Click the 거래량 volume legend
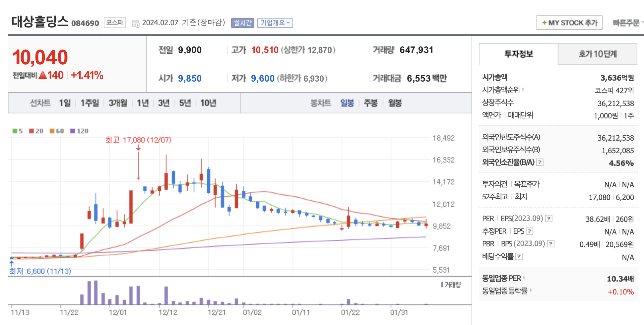Image resolution: width=644 pixels, height=325 pixels. point(451,285)
